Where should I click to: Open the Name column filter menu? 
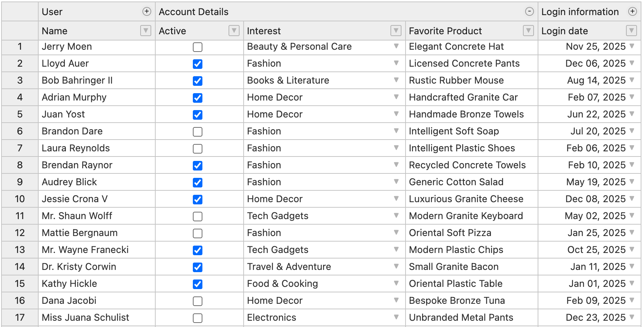[146, 31]
